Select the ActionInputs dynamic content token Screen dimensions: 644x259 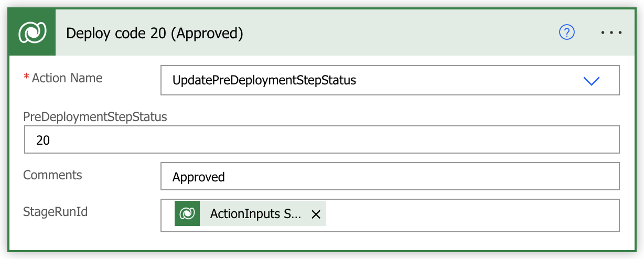(250, 213)
